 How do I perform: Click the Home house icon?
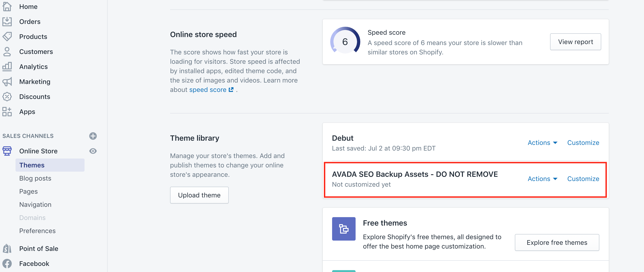coord(7,7)
